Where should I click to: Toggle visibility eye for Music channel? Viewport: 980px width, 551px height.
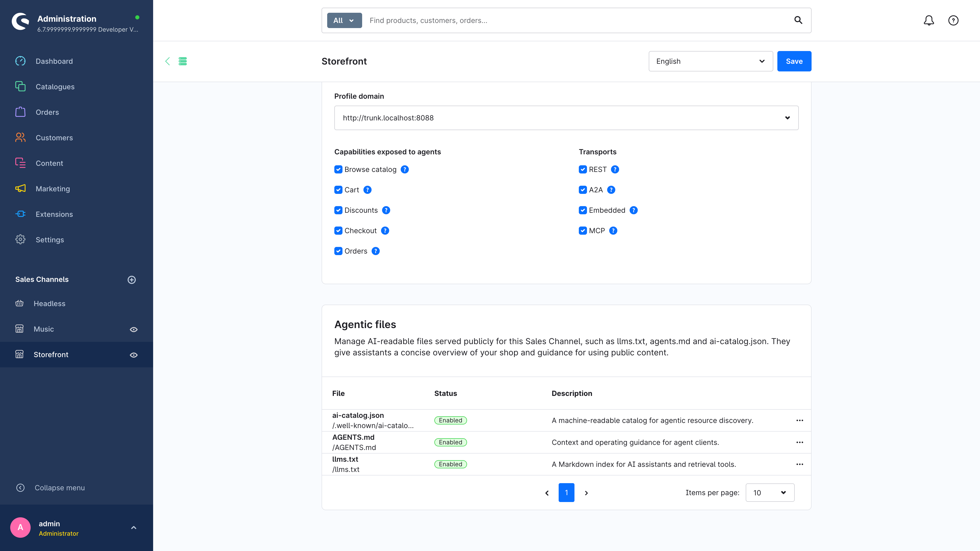click(x=133, y=329)
